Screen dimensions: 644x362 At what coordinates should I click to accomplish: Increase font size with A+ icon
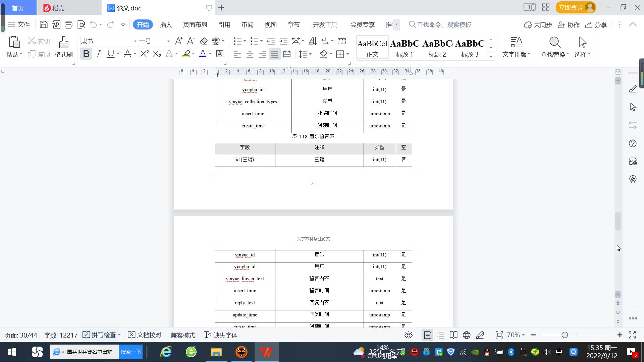tap(179, 41)
